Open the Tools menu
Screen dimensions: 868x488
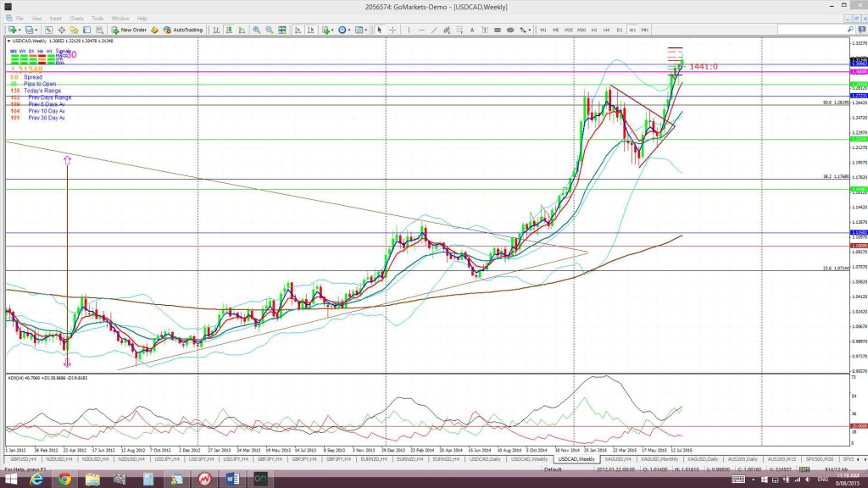(97, 19)
